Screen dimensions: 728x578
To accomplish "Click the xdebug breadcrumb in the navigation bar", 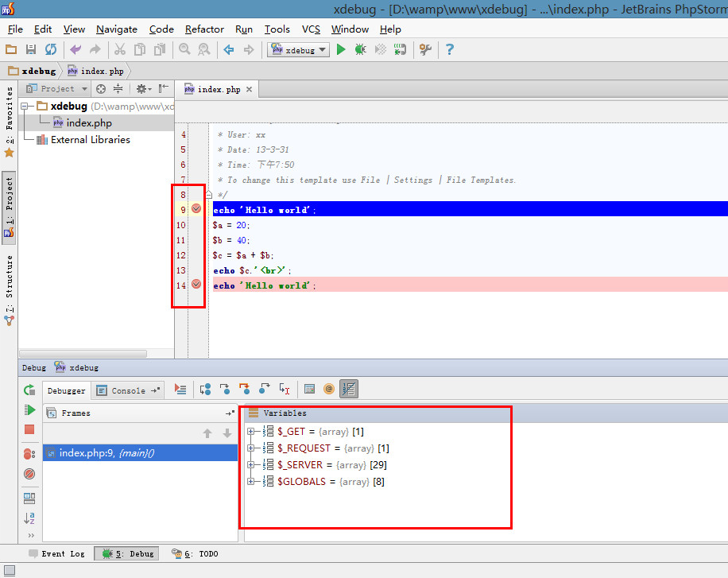I will pyautogui.click(x=32, y=71).
